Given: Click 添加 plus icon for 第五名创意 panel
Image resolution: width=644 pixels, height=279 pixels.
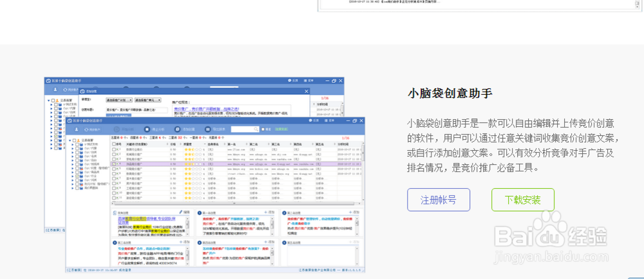Looking at the screenshot, I should [x=350, y=242].
